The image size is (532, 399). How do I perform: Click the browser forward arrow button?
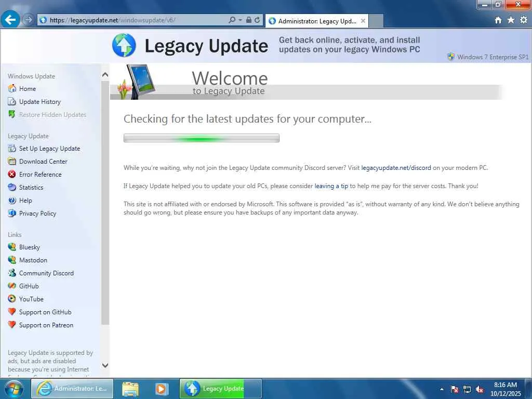coord(28,20)
